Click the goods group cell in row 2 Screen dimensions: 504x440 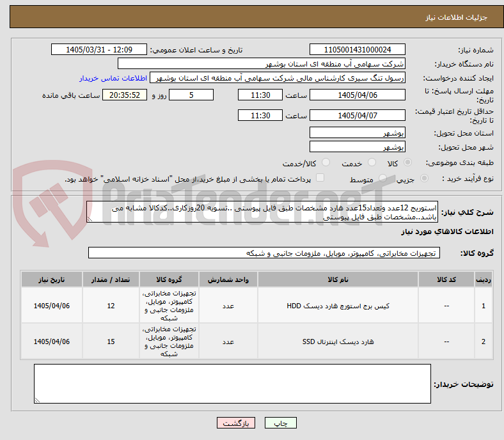pyautogui.click(x=169, y=341)
